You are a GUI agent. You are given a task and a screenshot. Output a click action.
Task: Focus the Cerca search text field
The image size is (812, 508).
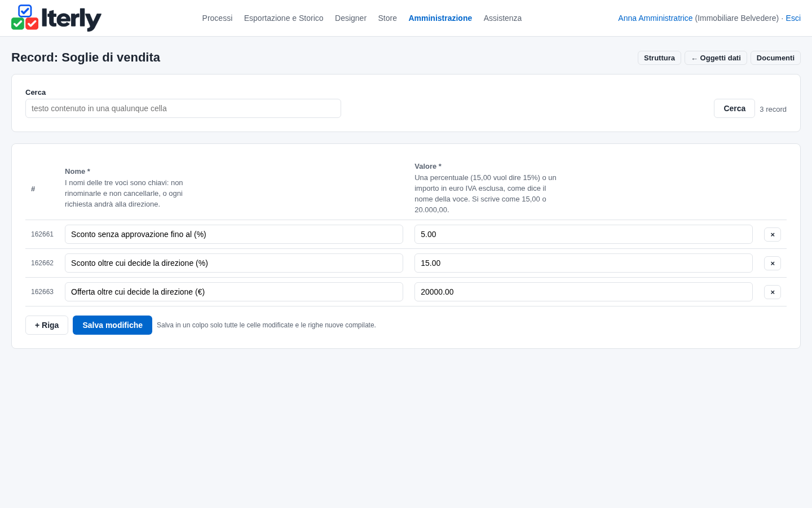183,108
